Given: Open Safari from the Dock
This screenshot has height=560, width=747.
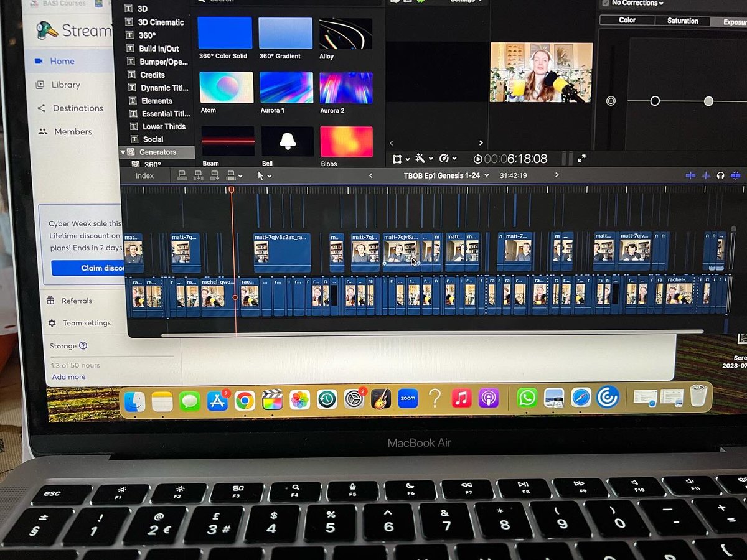Looking at the screenshot, I should tap(581, 398).
